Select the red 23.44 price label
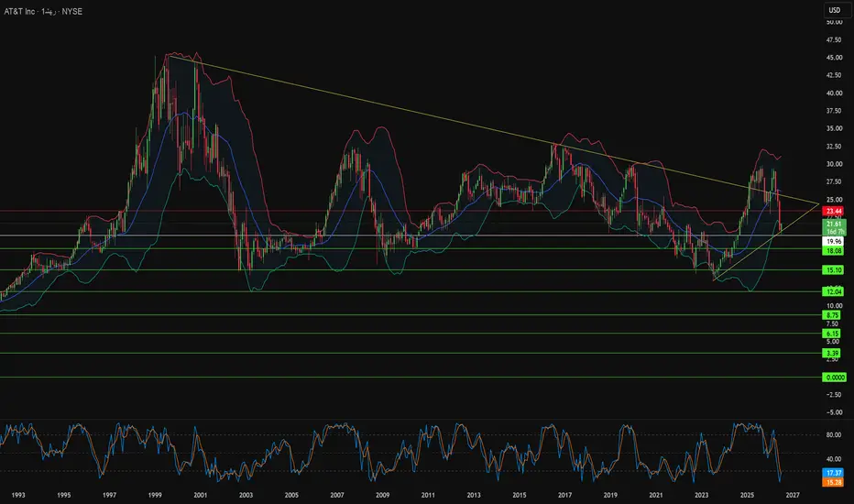The image size is (854, 504). coord(834,212)
